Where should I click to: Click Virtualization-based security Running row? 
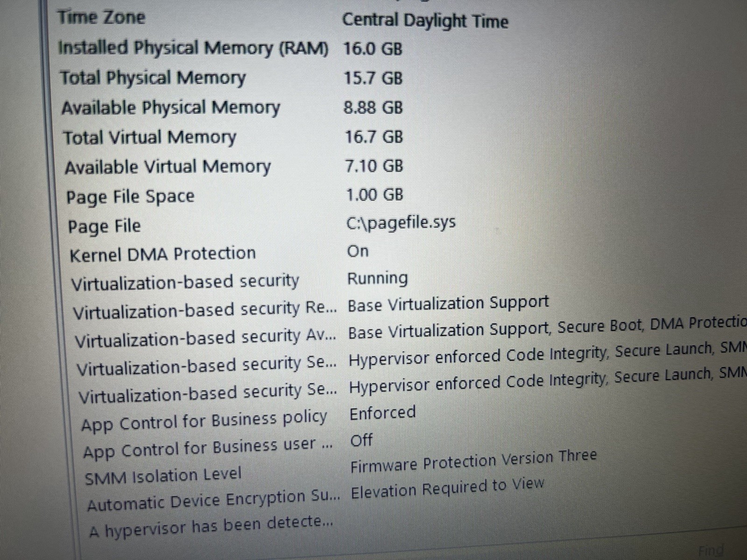coord(240,281)
